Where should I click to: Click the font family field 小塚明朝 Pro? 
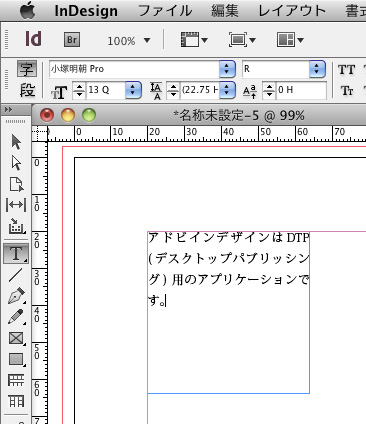pos(134,69)
